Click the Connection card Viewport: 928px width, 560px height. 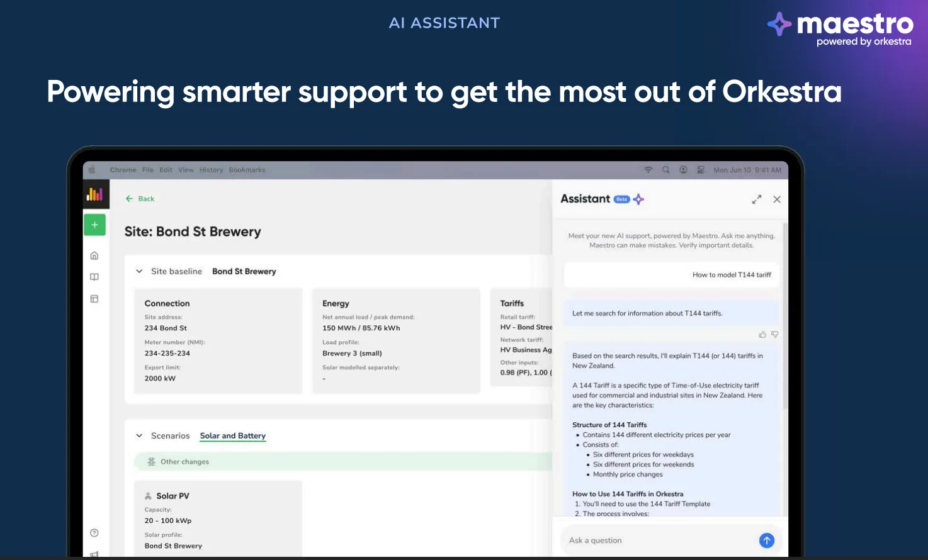[218, 341]
